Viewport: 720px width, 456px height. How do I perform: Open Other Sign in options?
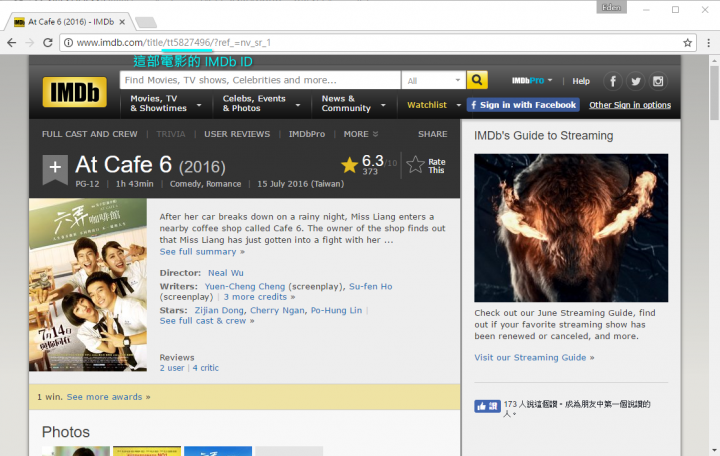630,105
